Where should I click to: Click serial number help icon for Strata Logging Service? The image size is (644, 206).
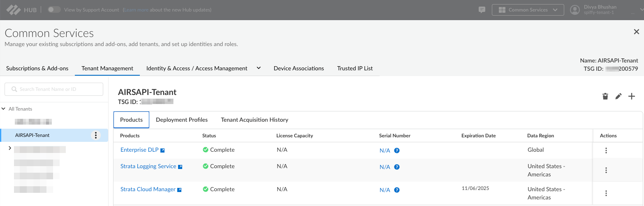click(x=397, y=167)
